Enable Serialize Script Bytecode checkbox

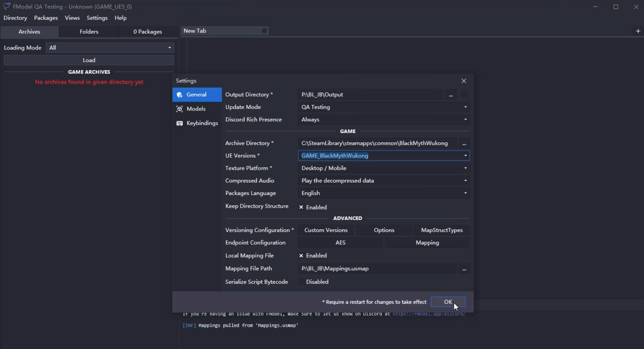(x=301, y=282)
